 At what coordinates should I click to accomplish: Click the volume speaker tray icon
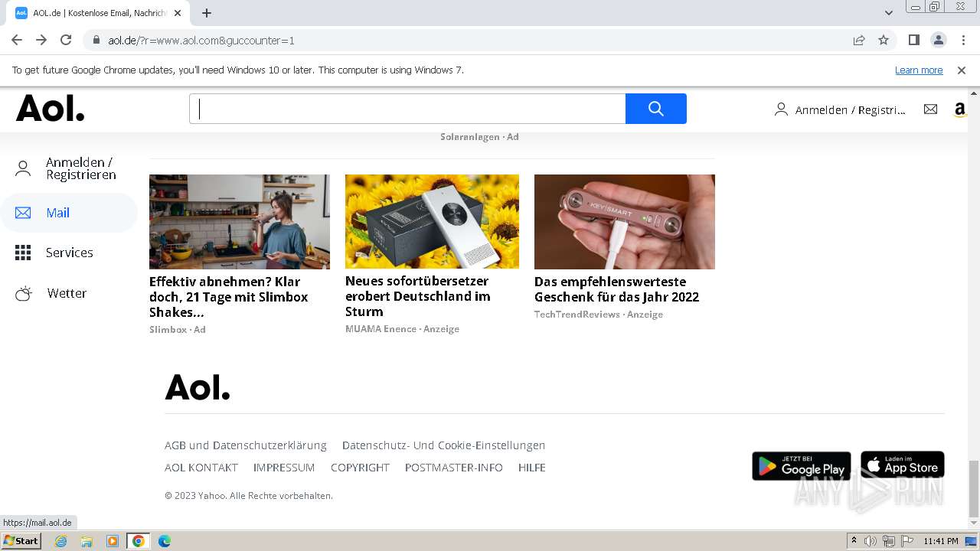(x=871, y=541)
